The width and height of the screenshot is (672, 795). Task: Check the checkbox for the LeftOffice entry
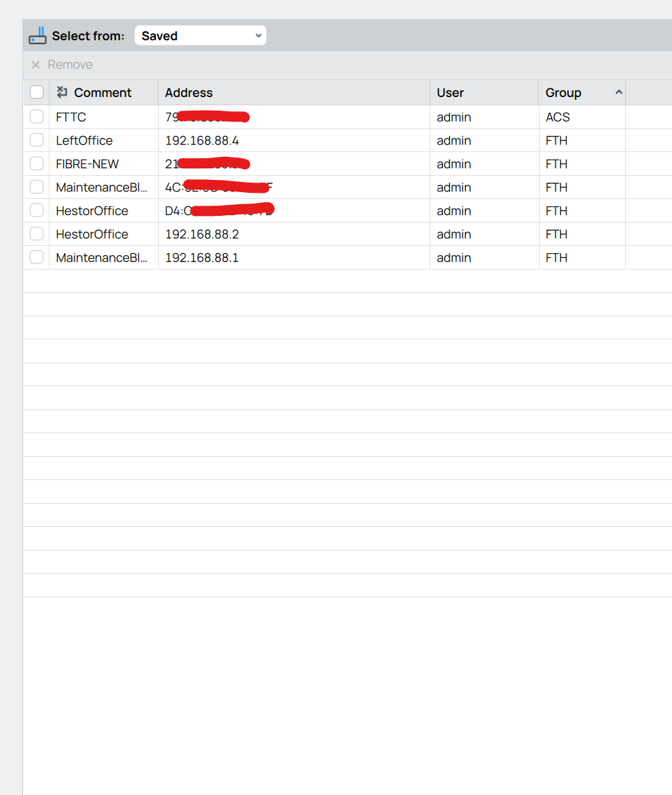[x=36, y=140]
